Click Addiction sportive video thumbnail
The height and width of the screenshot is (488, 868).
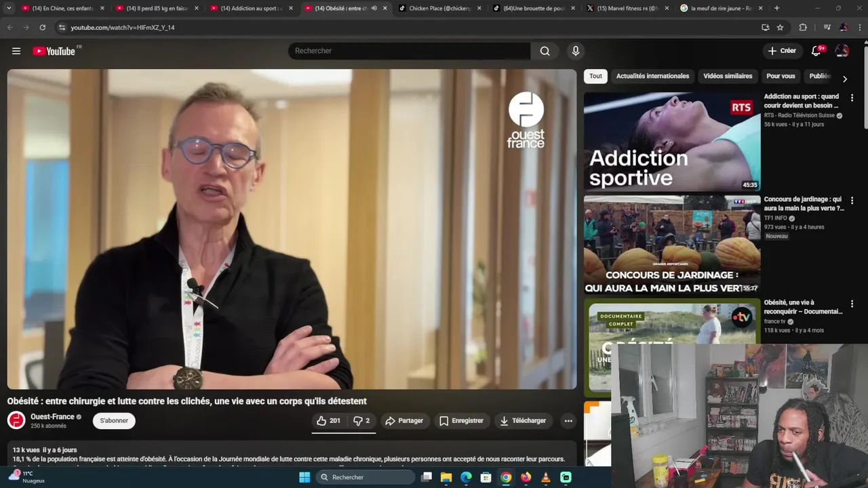coord(672,142)
